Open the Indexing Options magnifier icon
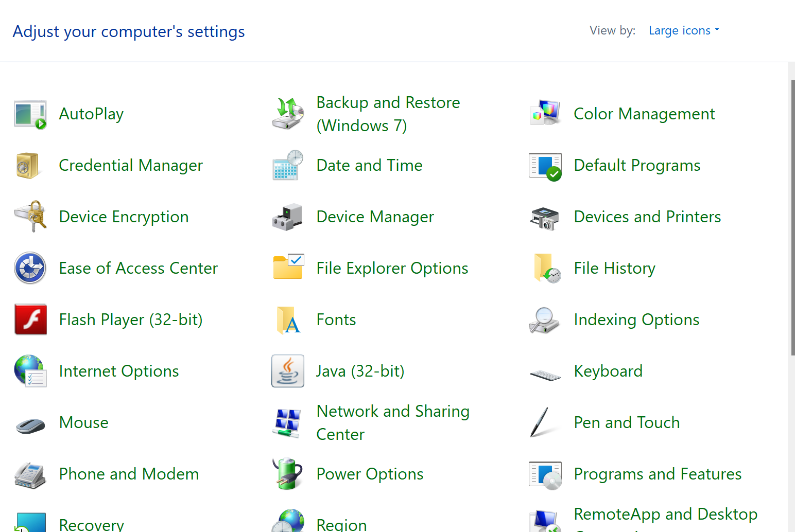Image resolution: width=795 pixels, height=532 pixels. tap(544, 320)
